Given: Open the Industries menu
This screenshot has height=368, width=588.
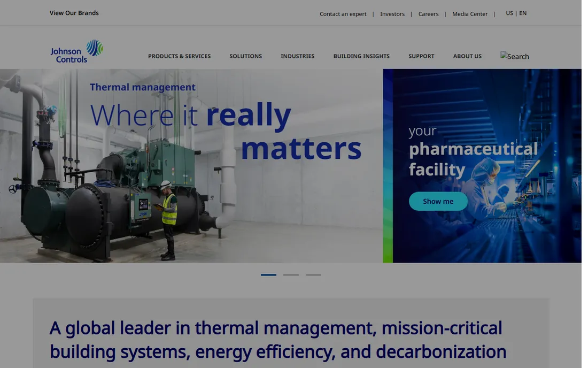Looking at the screenshot, I should pyautogui.click(x=297, y=56).
